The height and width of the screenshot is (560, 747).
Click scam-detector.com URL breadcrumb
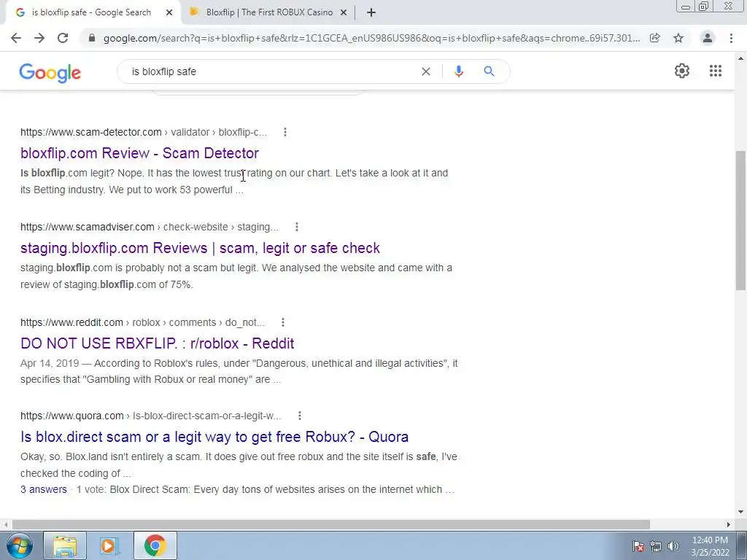(144, 133)
